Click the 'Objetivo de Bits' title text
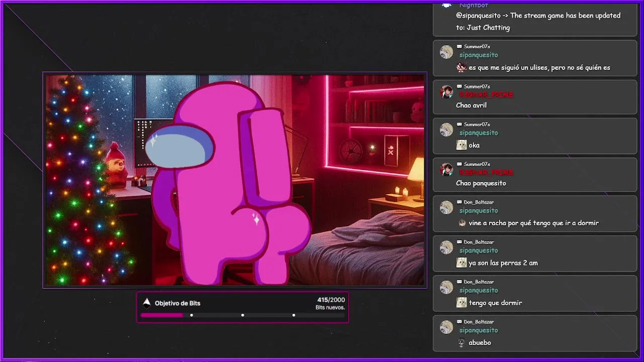 [178, 303]
